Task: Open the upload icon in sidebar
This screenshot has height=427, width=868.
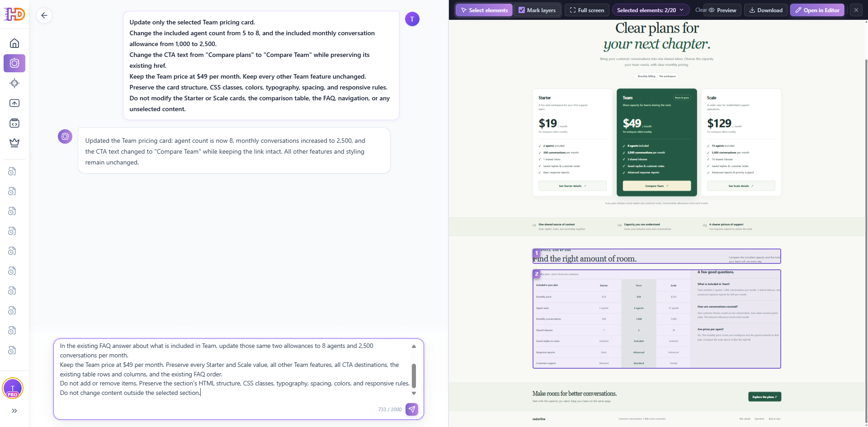Action: (x=14, y=103)
